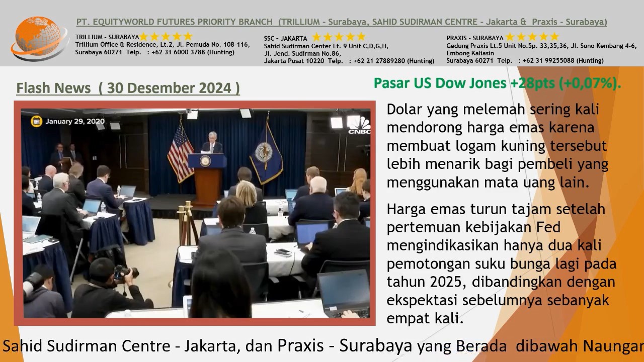Click the January 29, 2020 date label
This screenshot has width=644, height=362.
(x=75, y=121)
